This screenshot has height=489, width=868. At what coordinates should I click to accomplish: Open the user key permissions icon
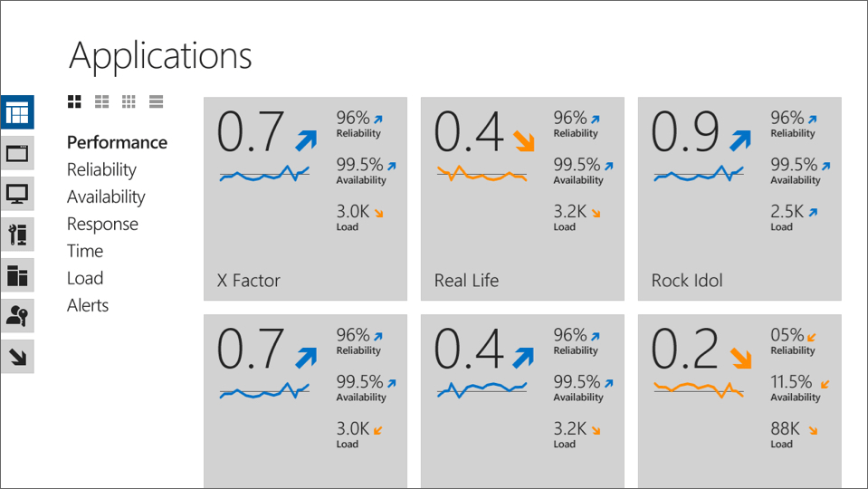pos(17,316)
